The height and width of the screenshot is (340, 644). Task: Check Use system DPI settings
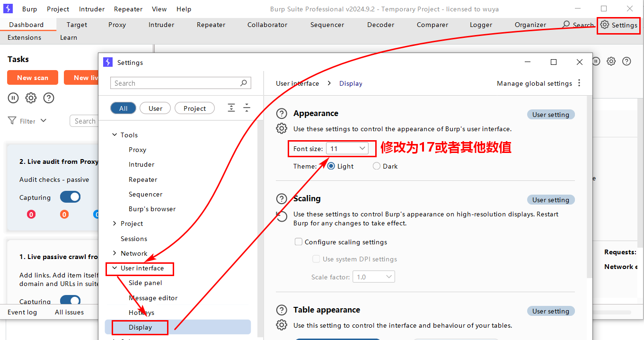[x=316, y=259]
